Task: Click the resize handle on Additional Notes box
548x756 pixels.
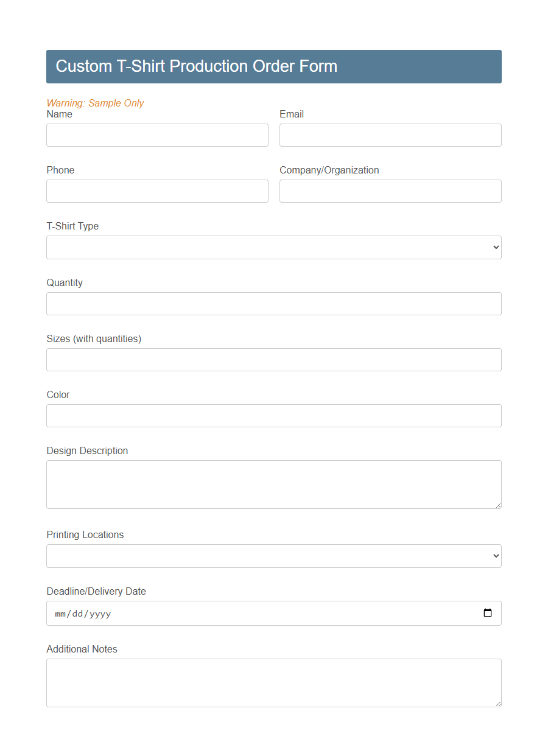Action: click(x=498, y=704)
